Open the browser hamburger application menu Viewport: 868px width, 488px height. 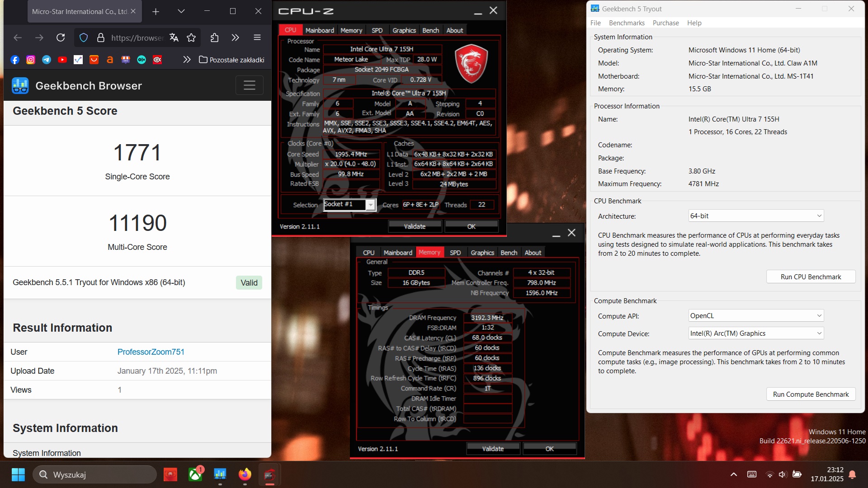(257, 38)
